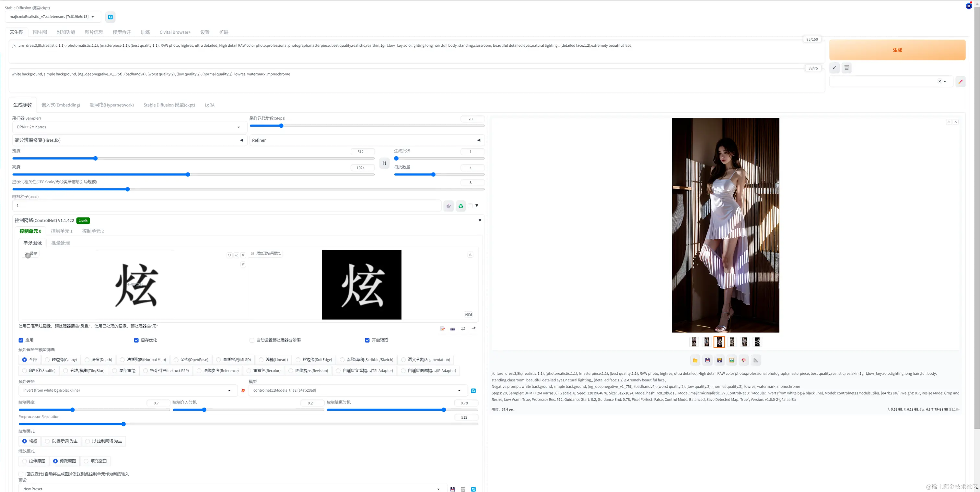Image resolution: width=980 pixels, height=492 pixels.
Task: Save the generated image with floppy icon
Action: [707, 360]
